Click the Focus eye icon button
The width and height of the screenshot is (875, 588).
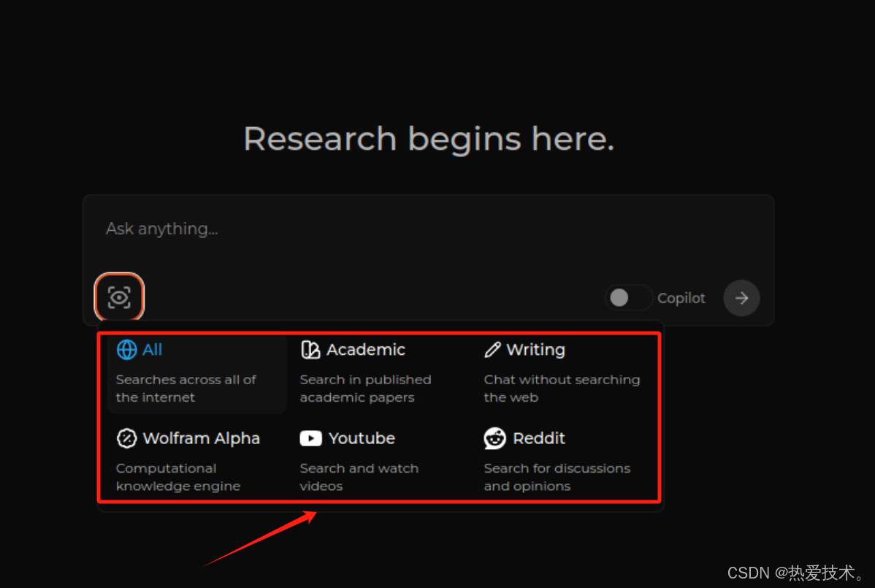119,297
